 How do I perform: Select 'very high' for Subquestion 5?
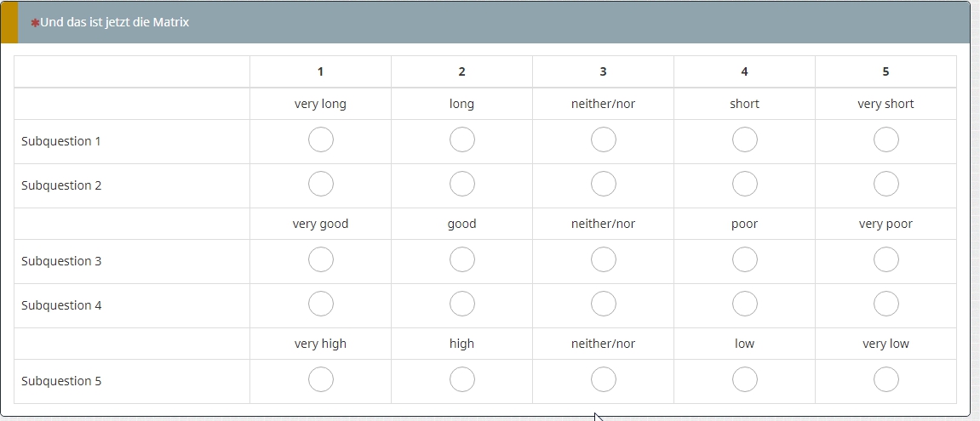[320, 380]
